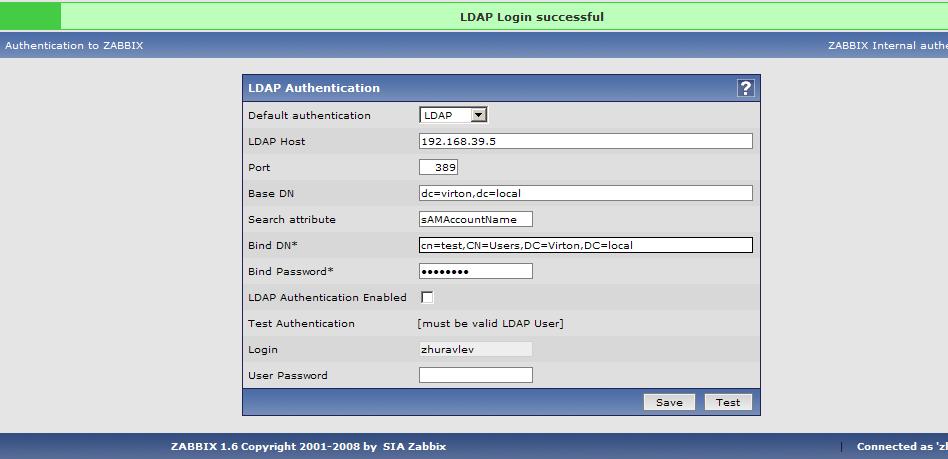Image resolution: width=948 pixels, height=459 pixels.
Task: Click the 'Port' label
Action: [259, 168]
